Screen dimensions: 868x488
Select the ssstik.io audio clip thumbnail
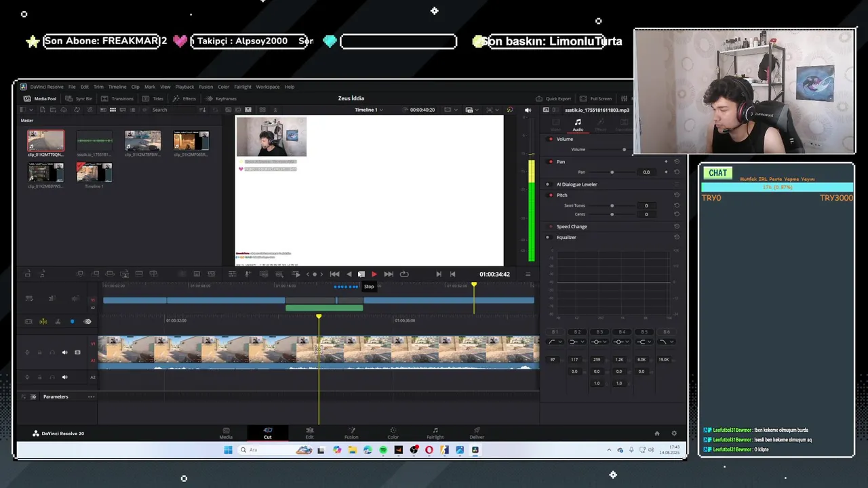[94, 140]
